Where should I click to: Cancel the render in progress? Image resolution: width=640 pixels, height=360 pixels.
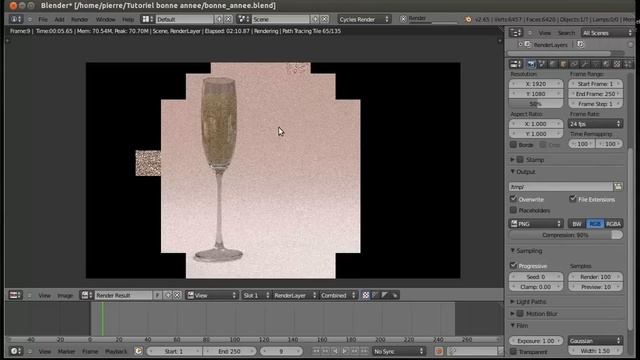click(403, 19)
